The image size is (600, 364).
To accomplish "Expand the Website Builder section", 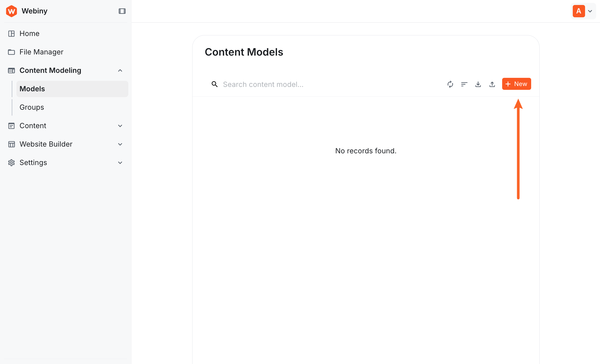I will click(x=120, y=144).
